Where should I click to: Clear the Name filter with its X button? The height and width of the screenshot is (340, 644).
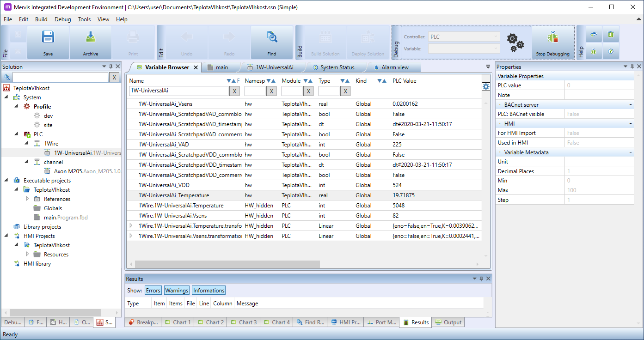click(x=234, y=91)
